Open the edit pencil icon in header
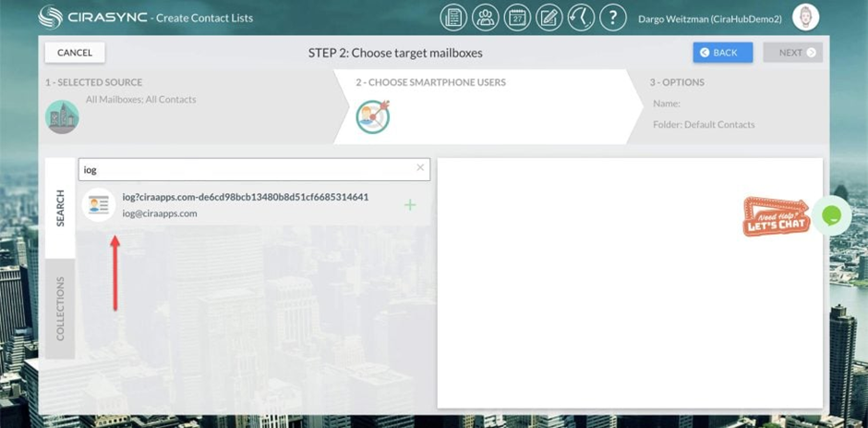Image resolution: width=868 pixels, height=428 pixels. 549,18
